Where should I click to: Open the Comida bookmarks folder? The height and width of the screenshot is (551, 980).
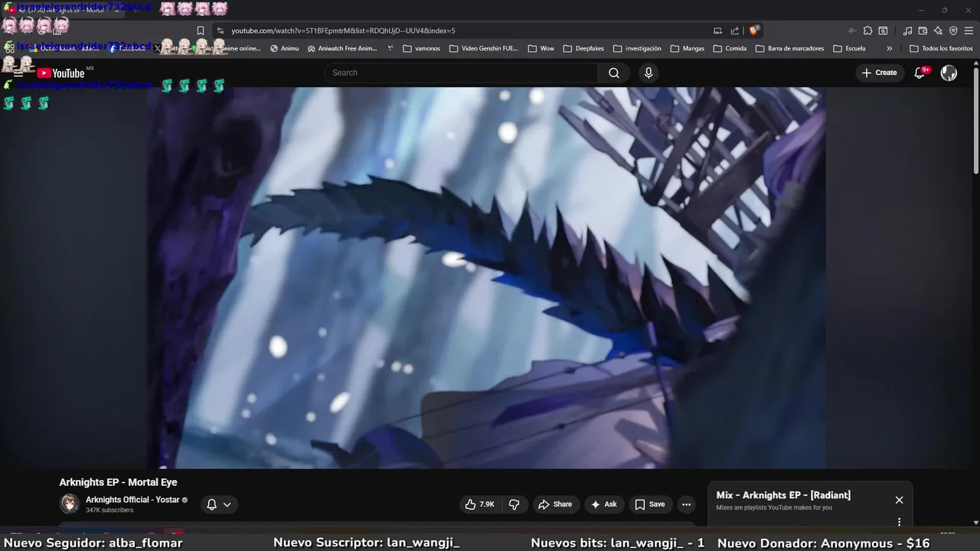pos(730,48)
